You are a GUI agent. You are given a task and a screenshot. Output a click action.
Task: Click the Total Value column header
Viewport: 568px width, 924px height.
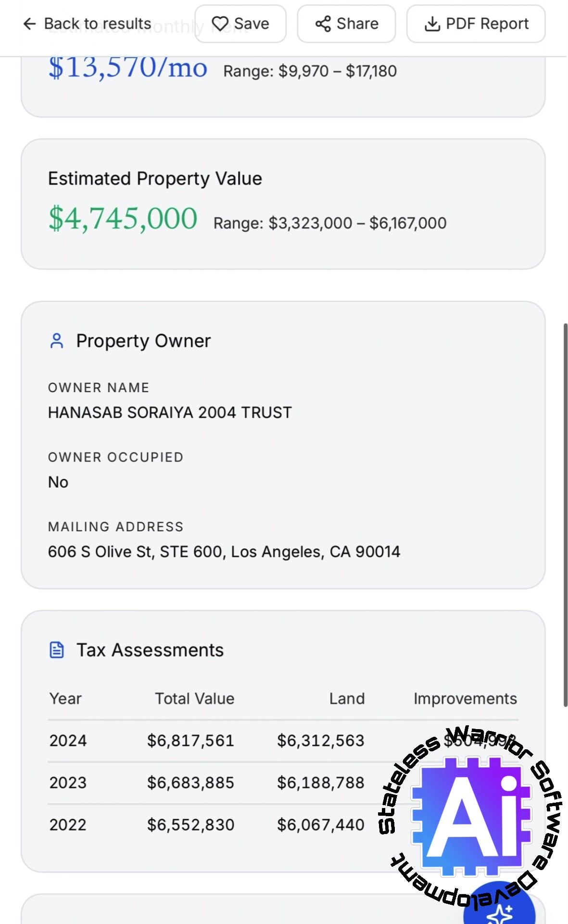click(x=194, y=699)
